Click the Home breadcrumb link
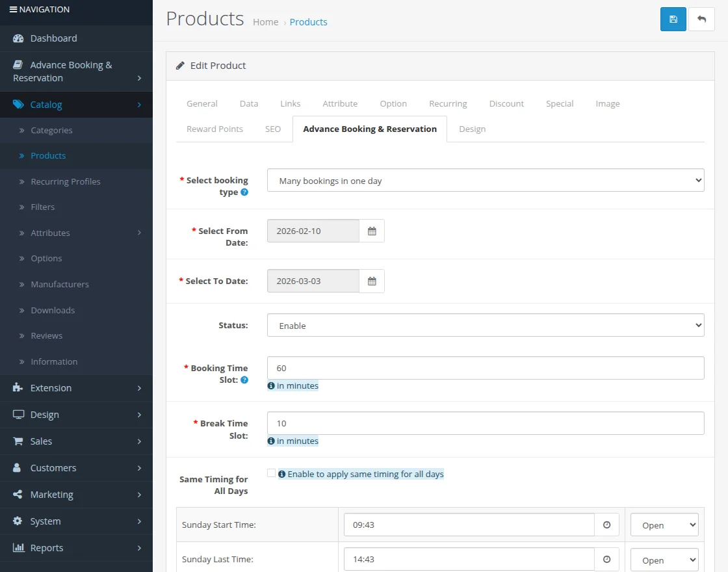Viewport: 728px width, 572px height. click(x=265, y=22)
